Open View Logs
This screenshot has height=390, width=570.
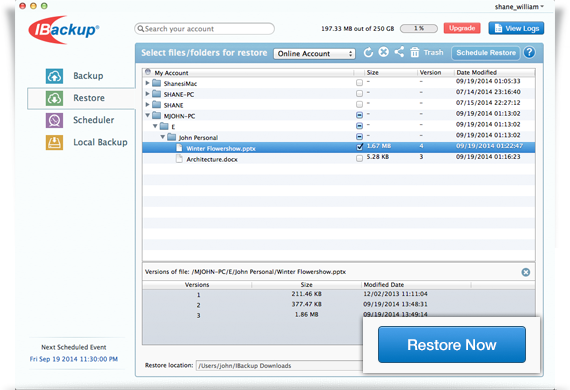pos(516,28)
